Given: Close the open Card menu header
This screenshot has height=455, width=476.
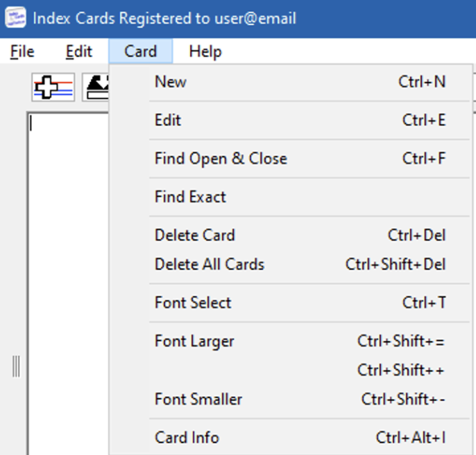Looking at the screenshot, I should tap(141, 51).
